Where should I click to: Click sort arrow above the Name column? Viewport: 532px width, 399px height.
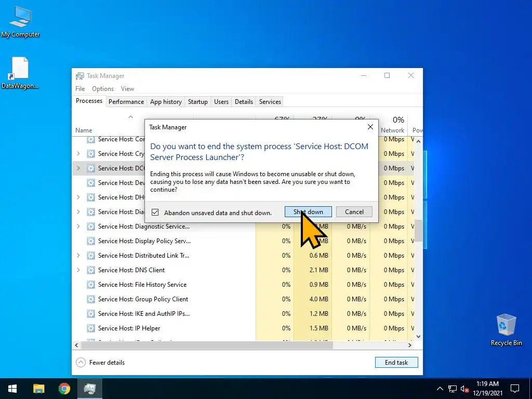coord(130,117)
